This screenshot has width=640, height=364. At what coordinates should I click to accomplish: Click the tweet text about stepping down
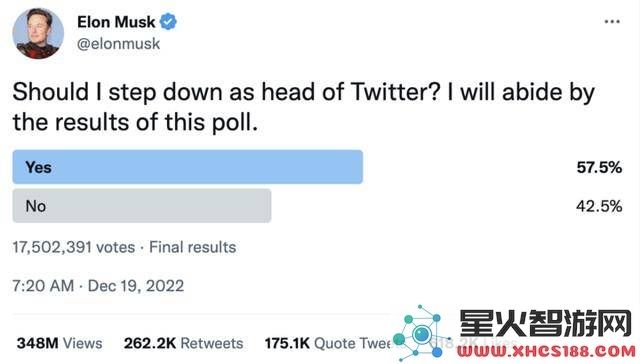pyautogui.click(x=303, y=107)
